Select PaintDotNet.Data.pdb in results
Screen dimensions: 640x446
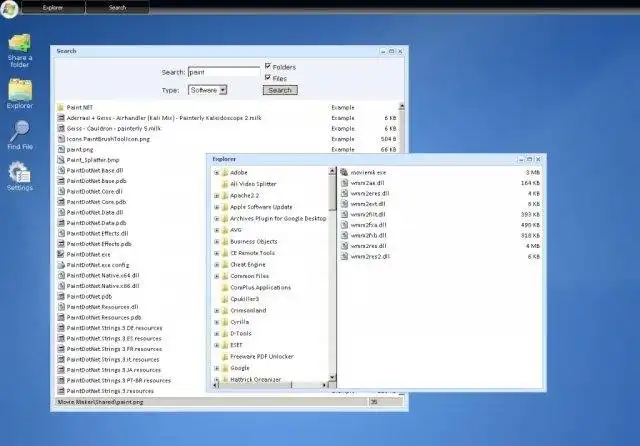click(96, 223)
